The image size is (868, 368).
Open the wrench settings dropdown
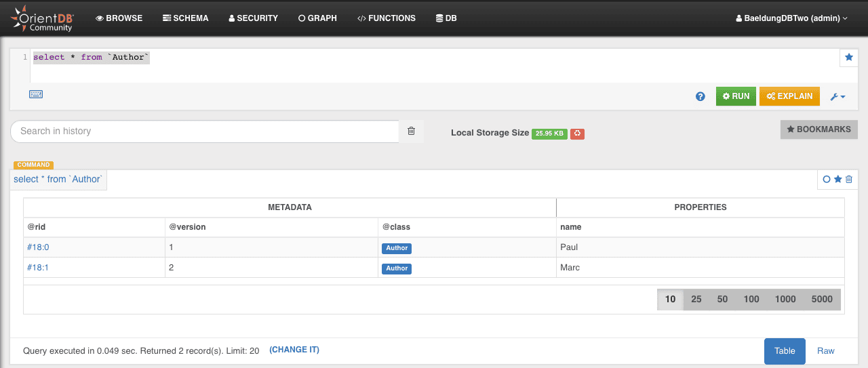click(837, 97)
